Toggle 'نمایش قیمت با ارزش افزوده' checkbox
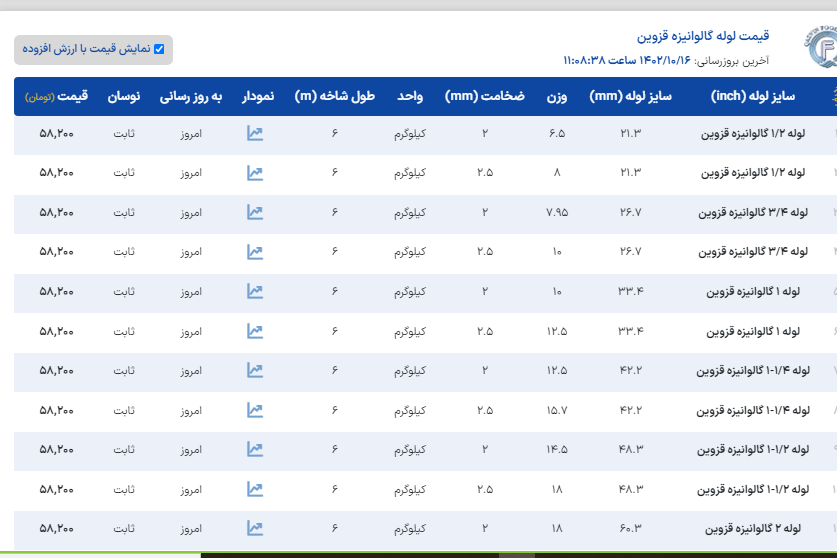The width and height of the screenshot is (837, 558). tap(158, 49)
